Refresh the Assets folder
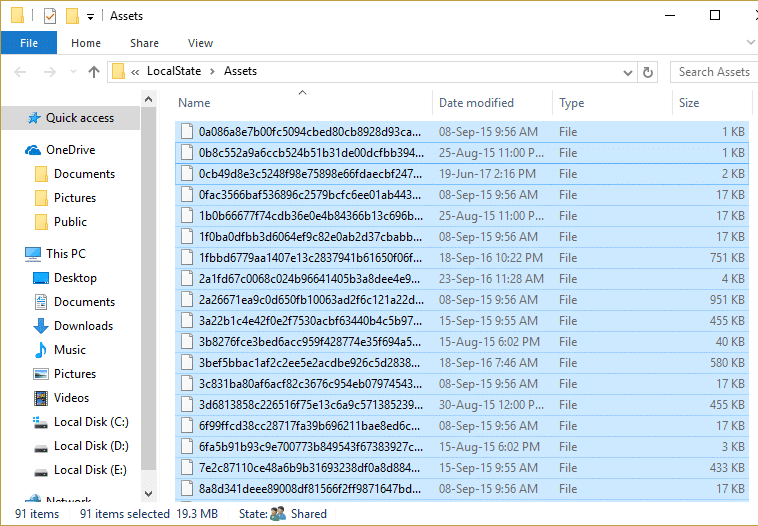This screenshot has height=526, width=758. [648, 73]
